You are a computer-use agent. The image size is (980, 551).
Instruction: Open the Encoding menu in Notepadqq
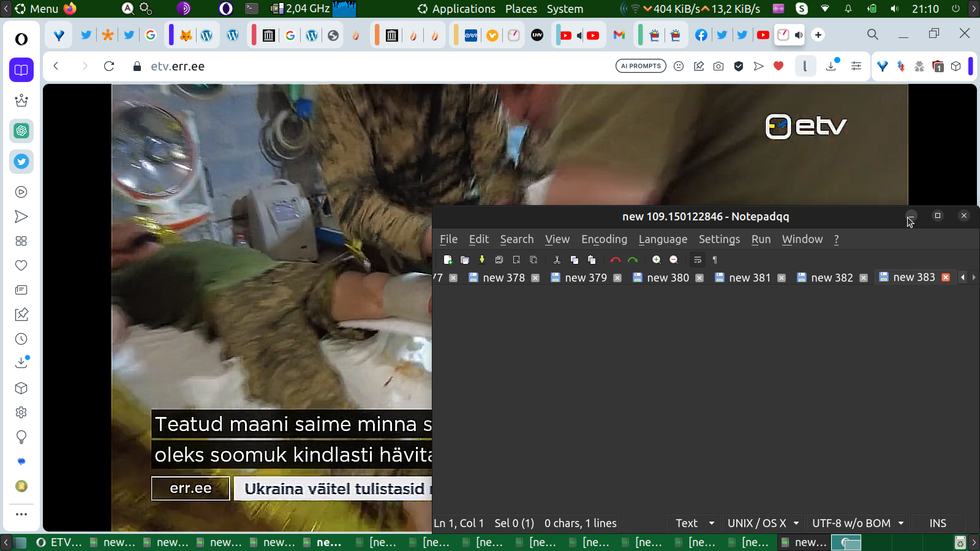click(604, 239)
